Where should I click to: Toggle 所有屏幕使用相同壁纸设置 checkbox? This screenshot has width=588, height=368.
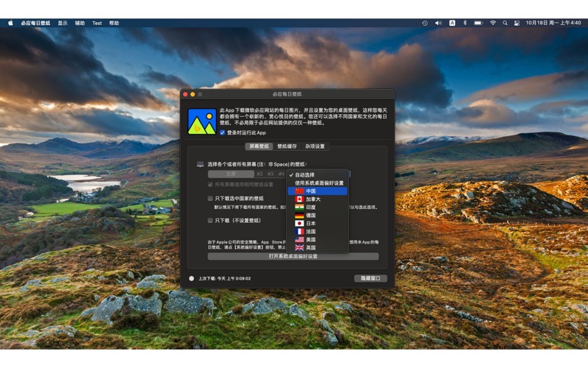pyautogui.click(x=210, y=185)
